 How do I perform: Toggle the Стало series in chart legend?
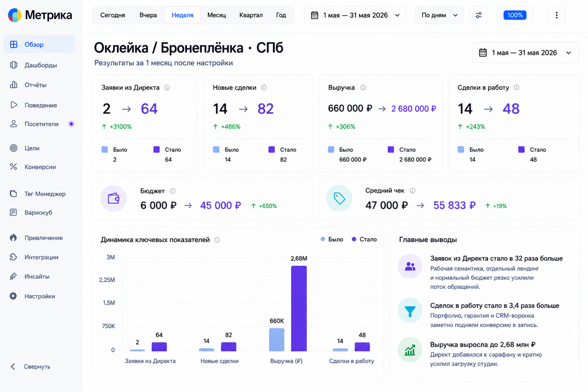click(364, 240)
